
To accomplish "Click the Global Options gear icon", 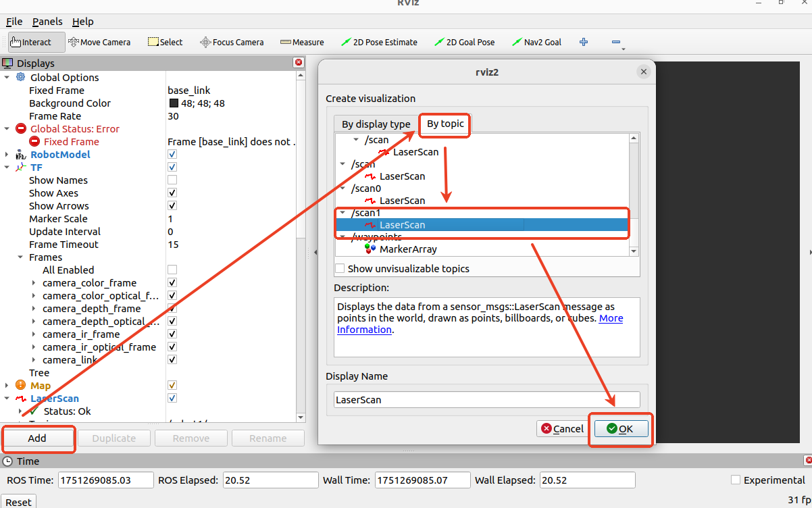I will (x=20, y=77).
